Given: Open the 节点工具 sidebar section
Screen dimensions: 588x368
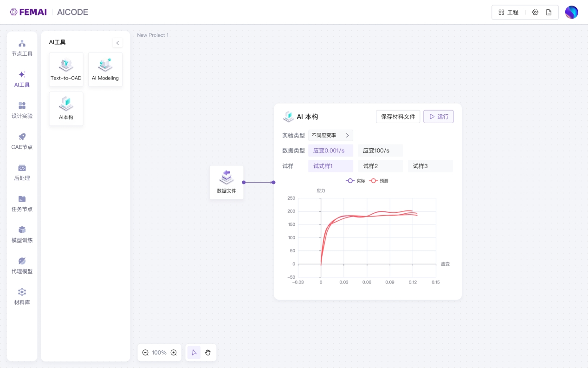Looking at the screenshot, I should click(22, 48).
